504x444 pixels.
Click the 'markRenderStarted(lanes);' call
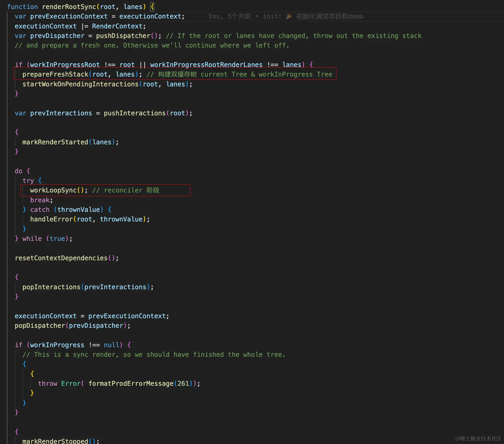(x=71, y=142)
